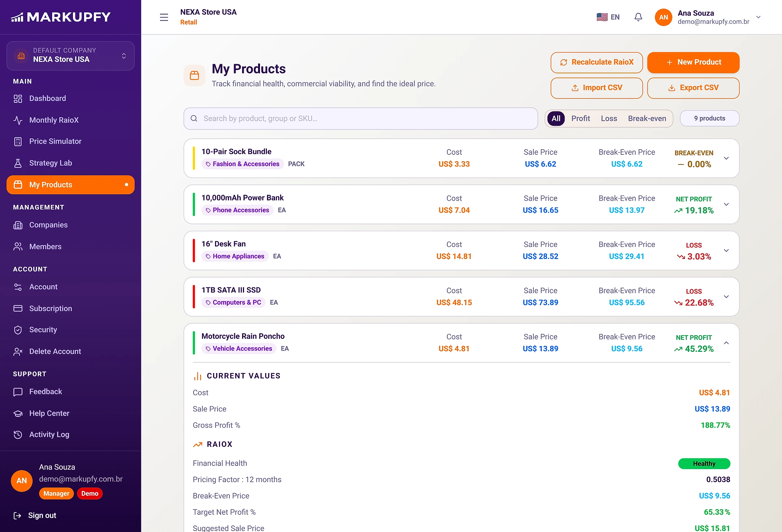Click the 9 products counter badge

coord(709,119)
